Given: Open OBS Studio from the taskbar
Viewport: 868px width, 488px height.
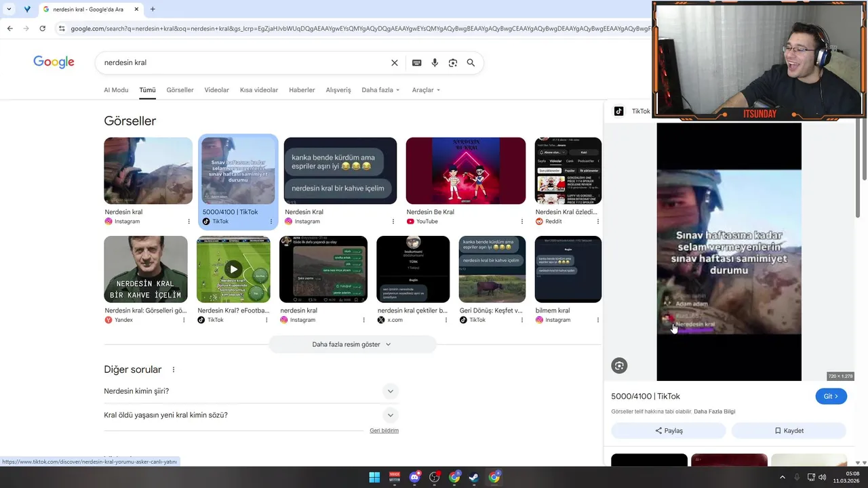Looking at the screenshot, I should [435, 477].
